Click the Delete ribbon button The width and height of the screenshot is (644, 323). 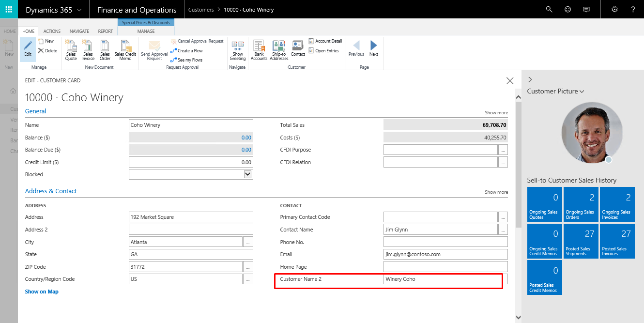[47, 50]
